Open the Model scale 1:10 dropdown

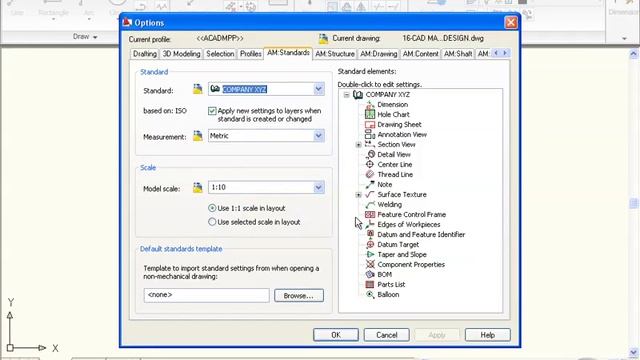[x=318, y=187]
